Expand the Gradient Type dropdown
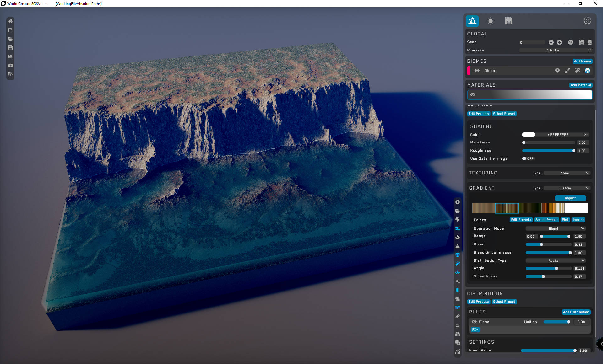The image size is (603, 364). point(567,188)
